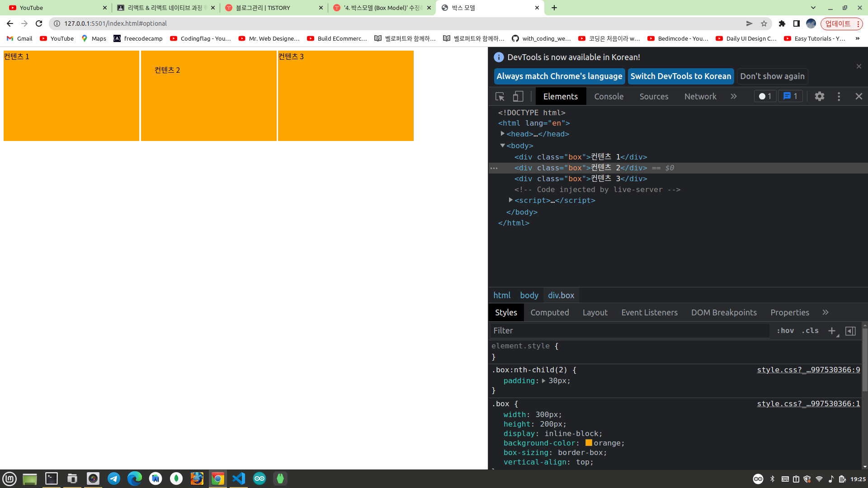Click Switch DevTools to Korean button
The height and width of the screenshot is (488, 868).
[680, 76]
